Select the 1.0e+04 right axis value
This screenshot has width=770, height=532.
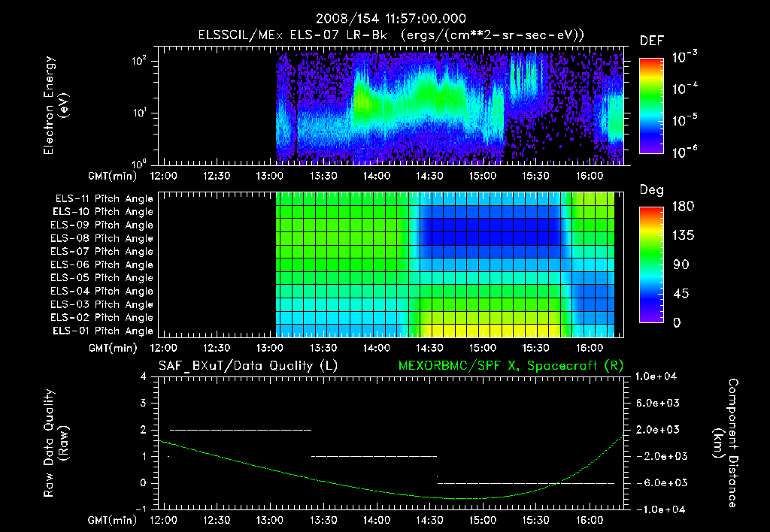656,377
